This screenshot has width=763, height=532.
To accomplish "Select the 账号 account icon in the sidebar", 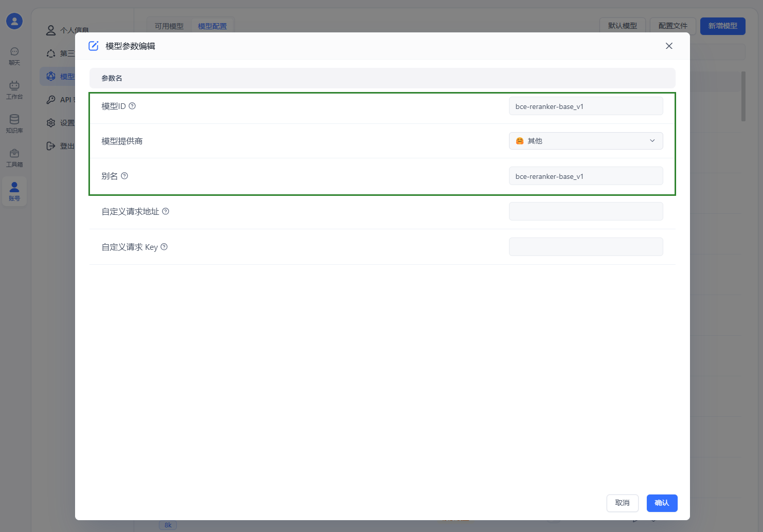I will click(14, 191).
